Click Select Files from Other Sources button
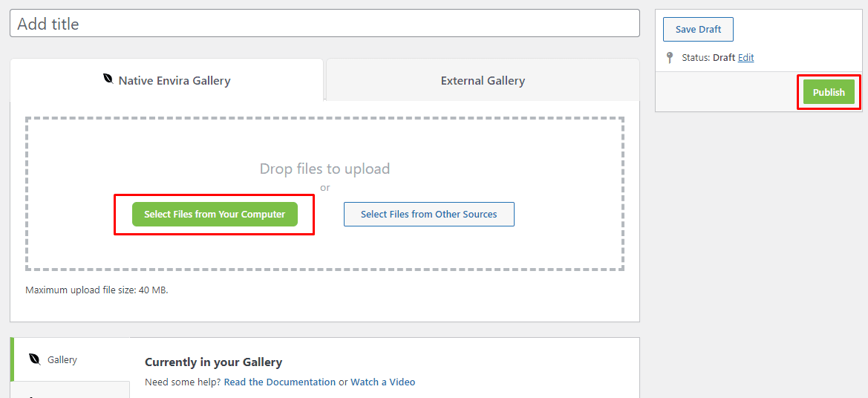The height and width of the screenshot is (398, 868). (429, 215)
